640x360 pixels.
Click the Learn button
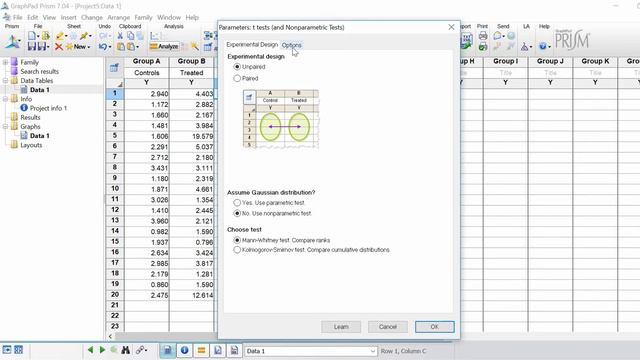click(341, 327)
